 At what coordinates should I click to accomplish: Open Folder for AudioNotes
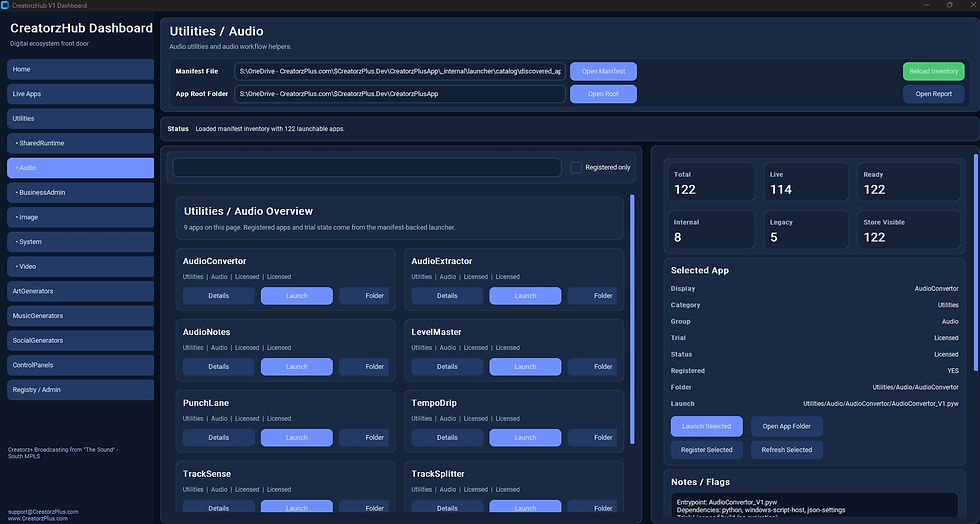[x=365, y=366]
